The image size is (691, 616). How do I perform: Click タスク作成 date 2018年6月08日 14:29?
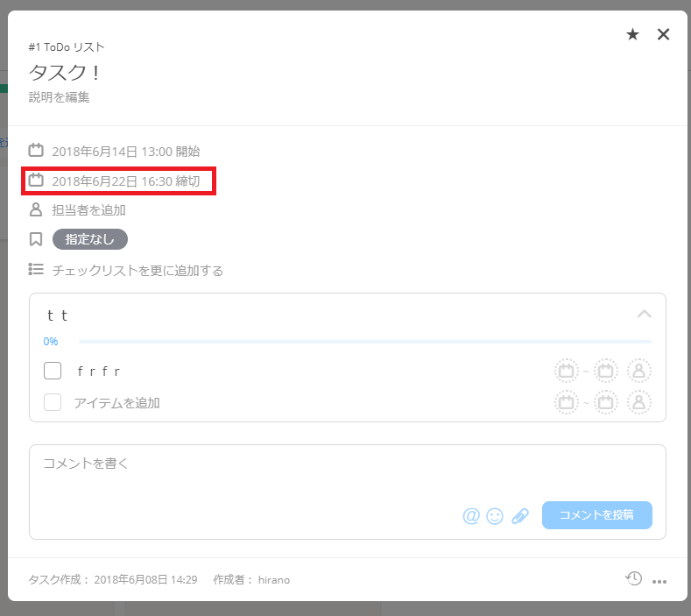(145, 580)
